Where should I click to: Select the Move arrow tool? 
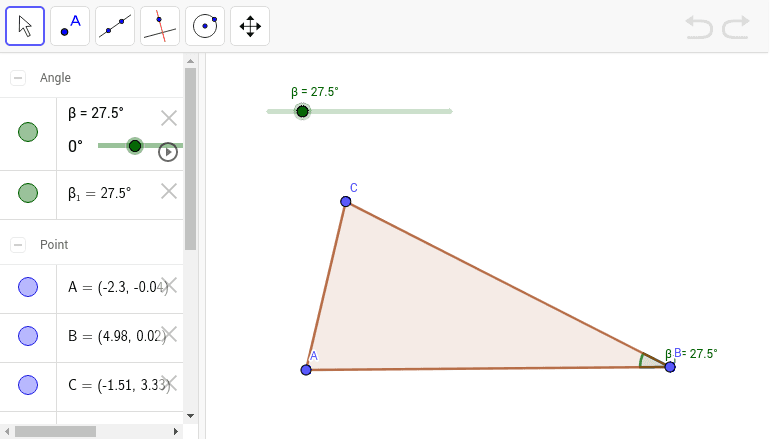click(x=25, y=26)
